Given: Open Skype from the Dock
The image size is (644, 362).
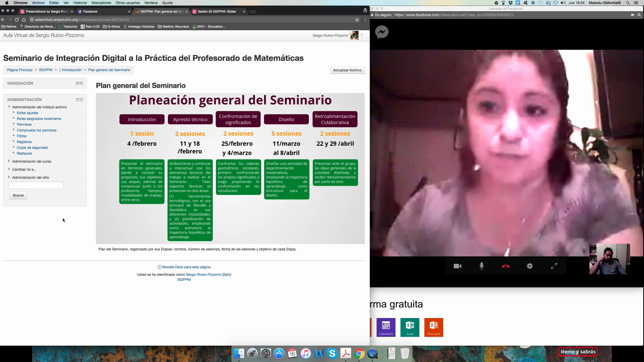Looking at the screenshot, I should click(332, 353).
